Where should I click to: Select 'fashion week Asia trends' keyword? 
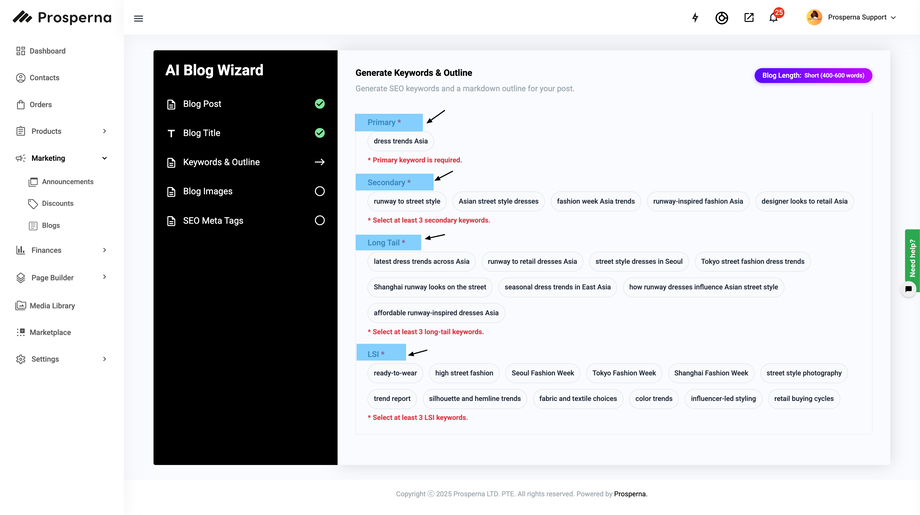tap(596, 201)
